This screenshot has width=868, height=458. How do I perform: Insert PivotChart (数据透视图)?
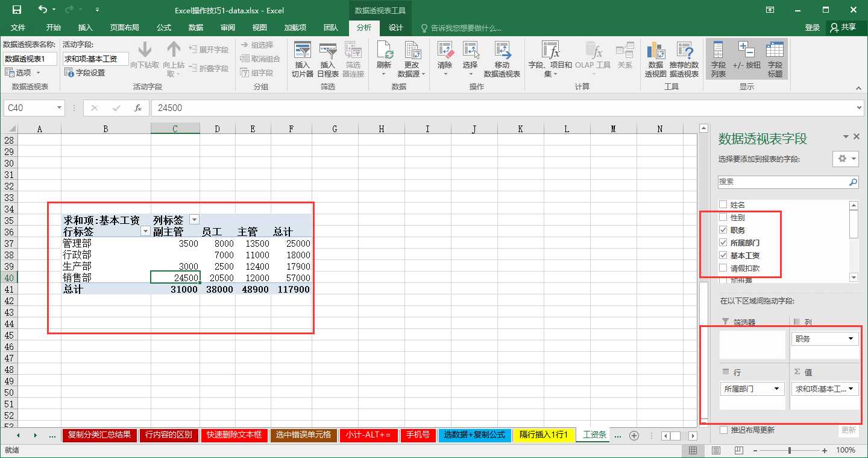click(656, 60)
